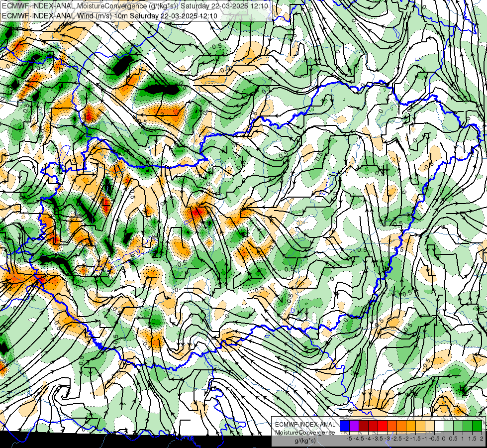Click the legend swatch between -4 and -3.5
This screenshot has width=487, height=448.
coord(373,426)
